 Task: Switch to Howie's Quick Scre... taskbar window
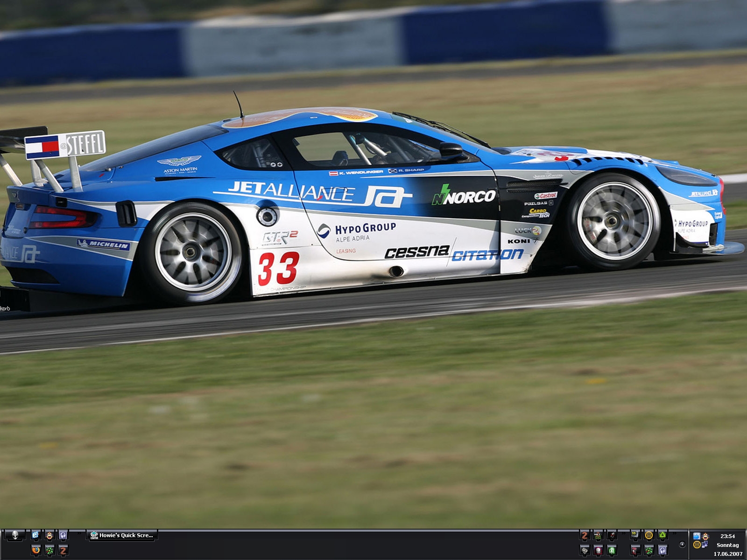pos(122,535)
